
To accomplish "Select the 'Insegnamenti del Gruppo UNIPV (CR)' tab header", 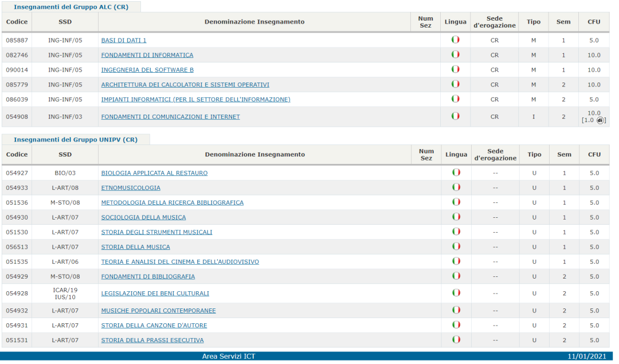I will (x=76, y=140).
